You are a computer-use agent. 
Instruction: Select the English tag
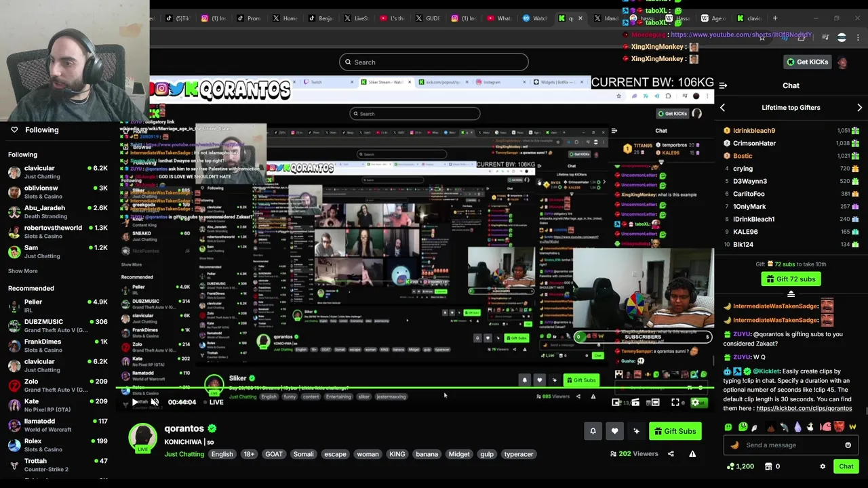click(222, 454)
